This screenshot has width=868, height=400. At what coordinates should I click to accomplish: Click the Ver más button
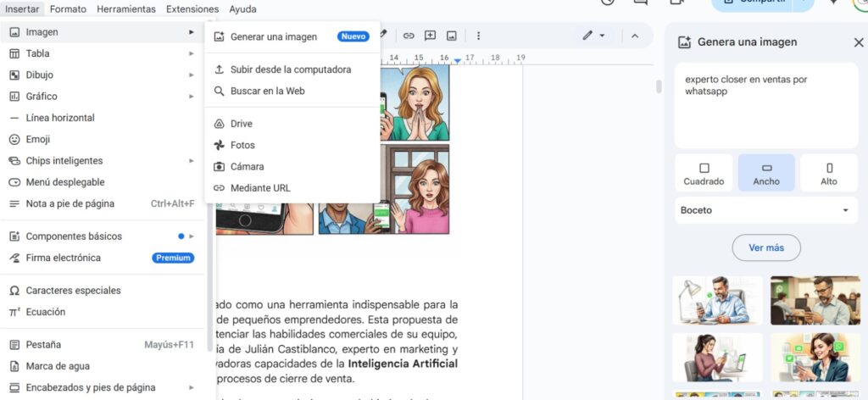[x=765, y=248]
